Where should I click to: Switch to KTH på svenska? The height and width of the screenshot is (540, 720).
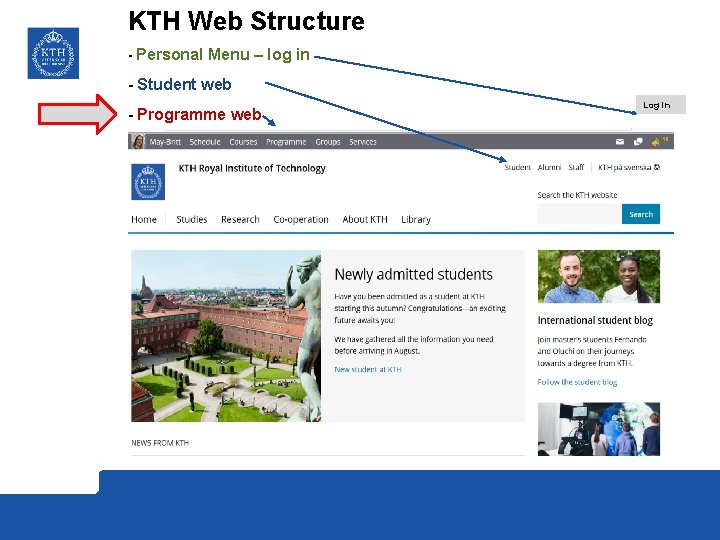click(624, 167)
